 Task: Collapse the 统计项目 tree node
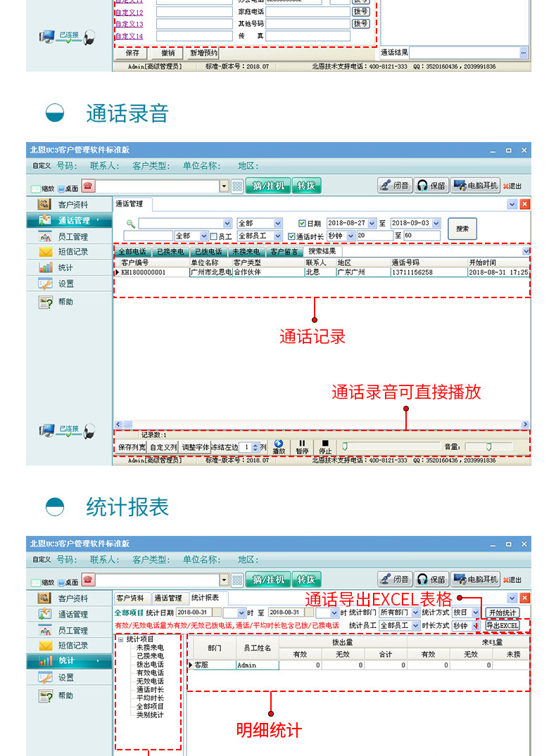(x=120, y=639)
